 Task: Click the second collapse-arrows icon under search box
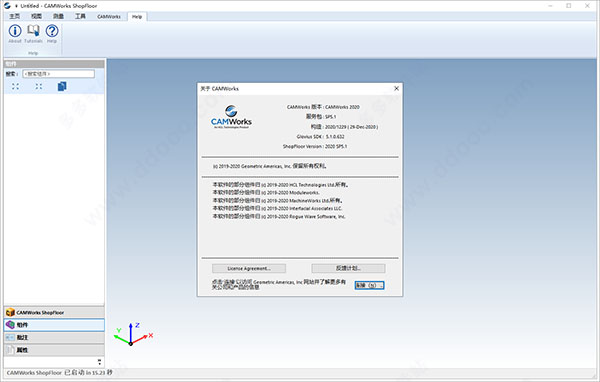[39, 87]
